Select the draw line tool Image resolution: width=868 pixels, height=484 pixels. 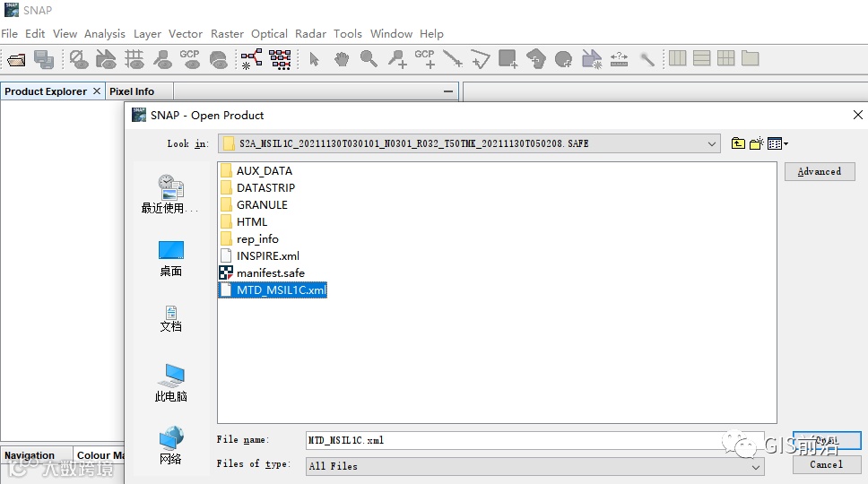click(453, 58)
